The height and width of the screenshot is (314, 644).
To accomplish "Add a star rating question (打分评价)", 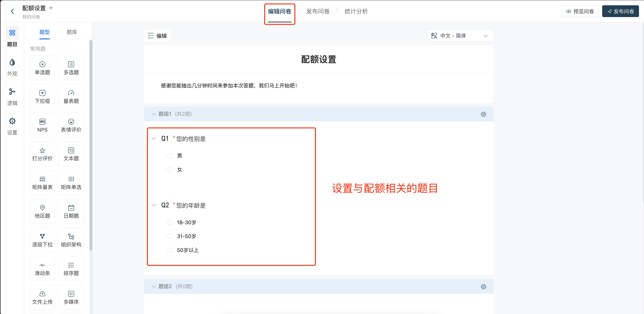I will (42, 154).
